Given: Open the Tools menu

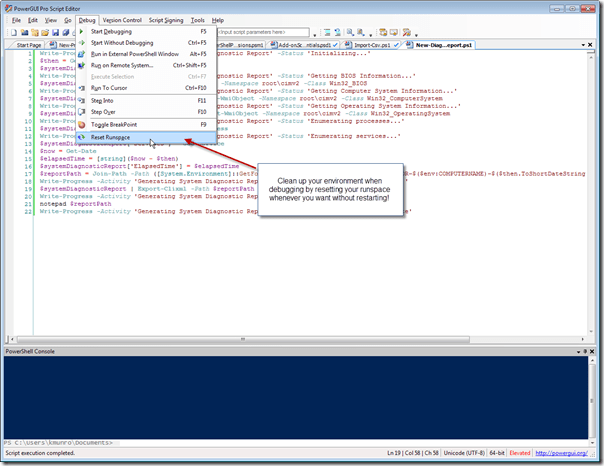Looking at the screenshot, I should point(198,20).
